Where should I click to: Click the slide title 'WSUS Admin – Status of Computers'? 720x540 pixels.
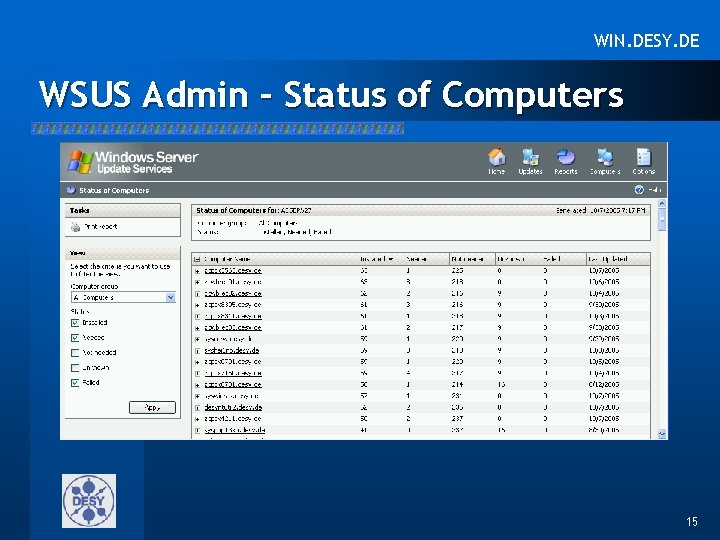click(x=331, y=94)
